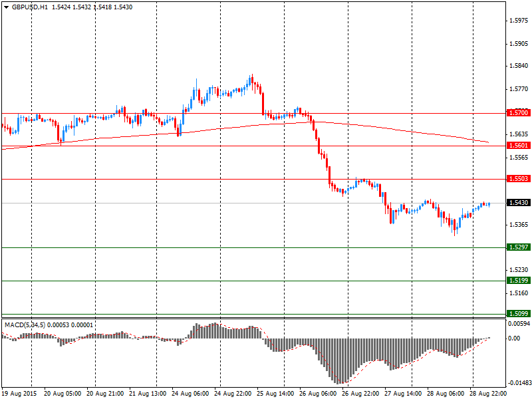Click the 1.5840 price scale value
The height and width of the screenshot is (399, 532).
point(519,66)
